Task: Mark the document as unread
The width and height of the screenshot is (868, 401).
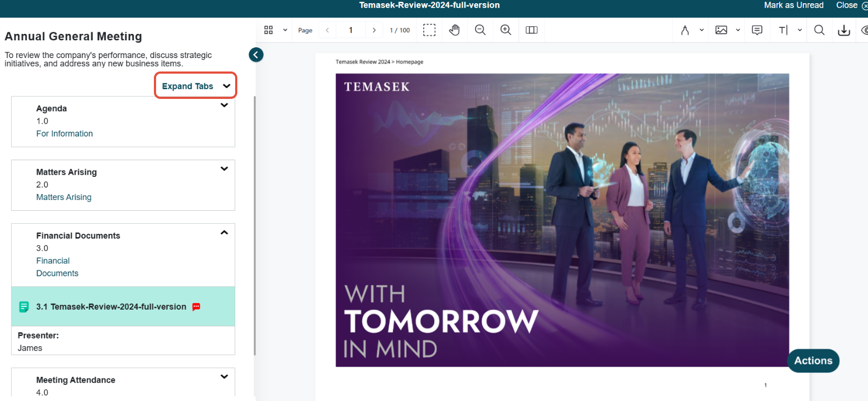Action: tap(794, 5)
